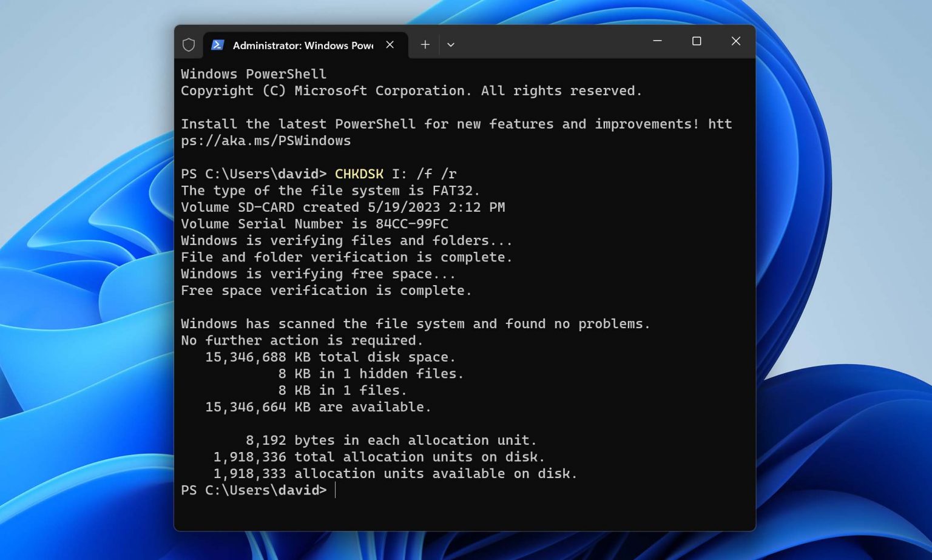Close the Windows PowerShell tab
This screenshot has width=932, height=560.
[x=390, y=45]
